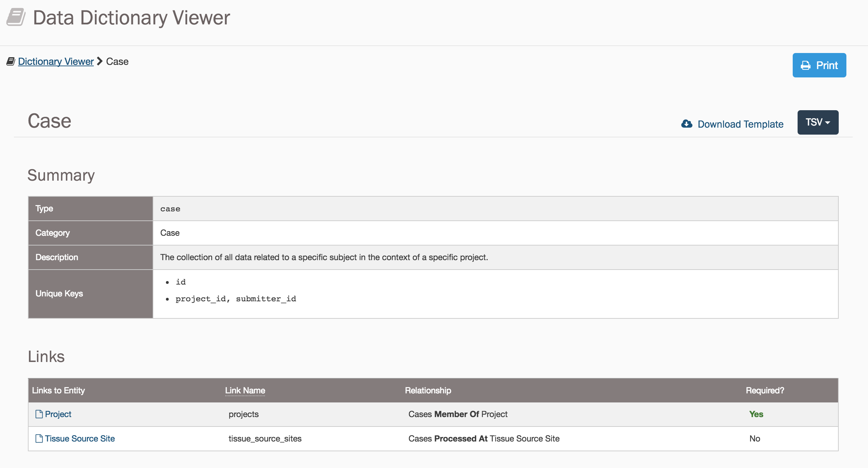
Task: Click the Links to Entity column header
Action: click(58, 391)
